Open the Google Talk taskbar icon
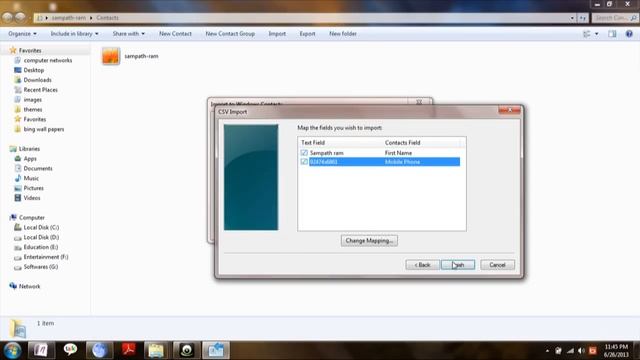Image resolution: width=640 pixels, height=360 pixels. 70,350
